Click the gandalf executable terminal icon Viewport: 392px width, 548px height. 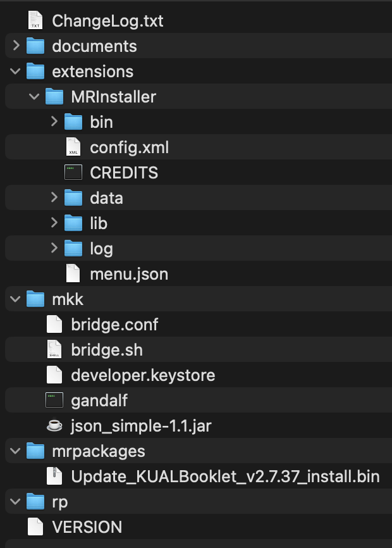click(54, 401)
